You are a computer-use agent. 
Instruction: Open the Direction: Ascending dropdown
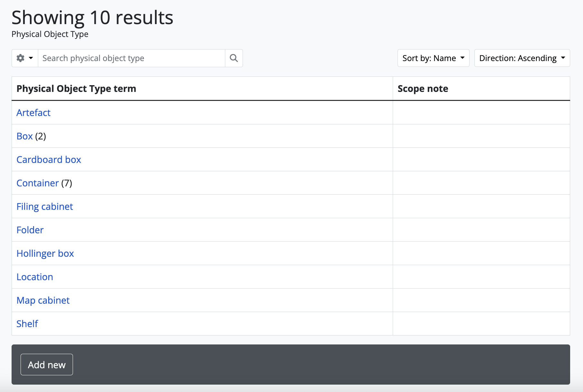pos(522,58)
